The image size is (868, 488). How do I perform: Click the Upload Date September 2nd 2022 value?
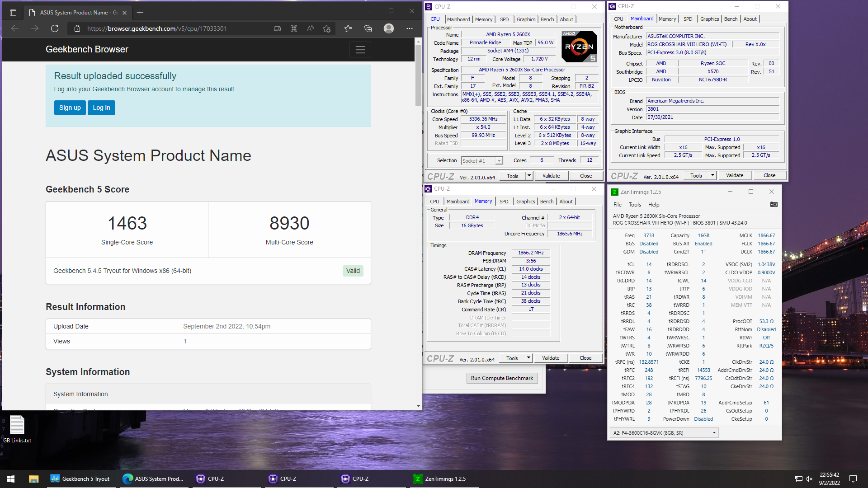[226, 326]
